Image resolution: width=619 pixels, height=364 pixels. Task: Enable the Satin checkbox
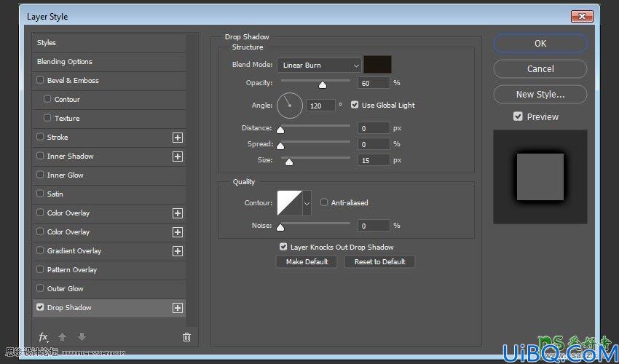(x=40, y=194)
